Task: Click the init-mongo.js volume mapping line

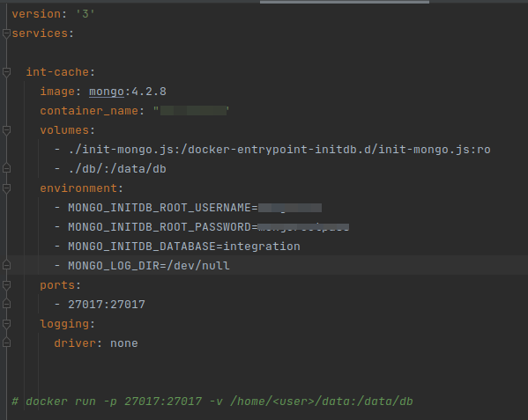Action: [279, 150]
